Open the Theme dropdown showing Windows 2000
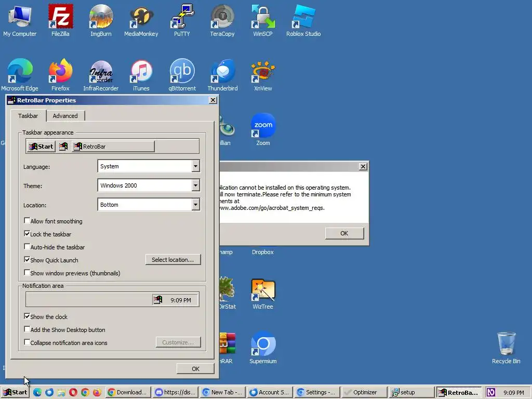 tap(149, 185)
